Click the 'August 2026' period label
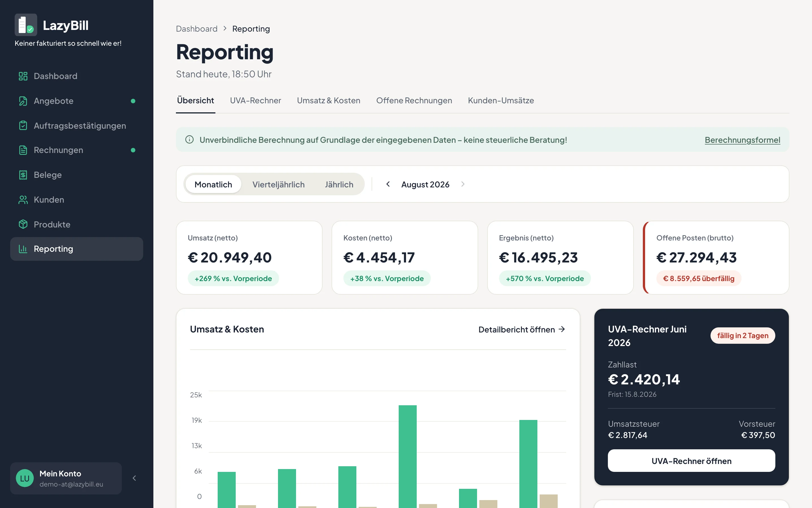 425,184
